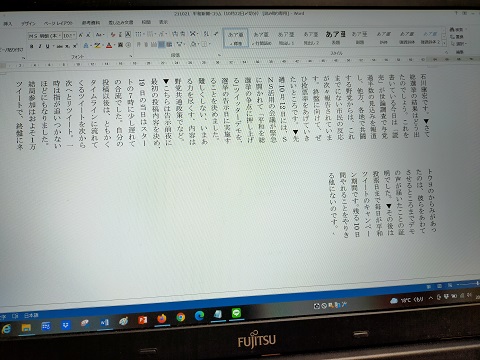Click the text highlight color icon
480x360 pixels.
click(x=97, y=45)
